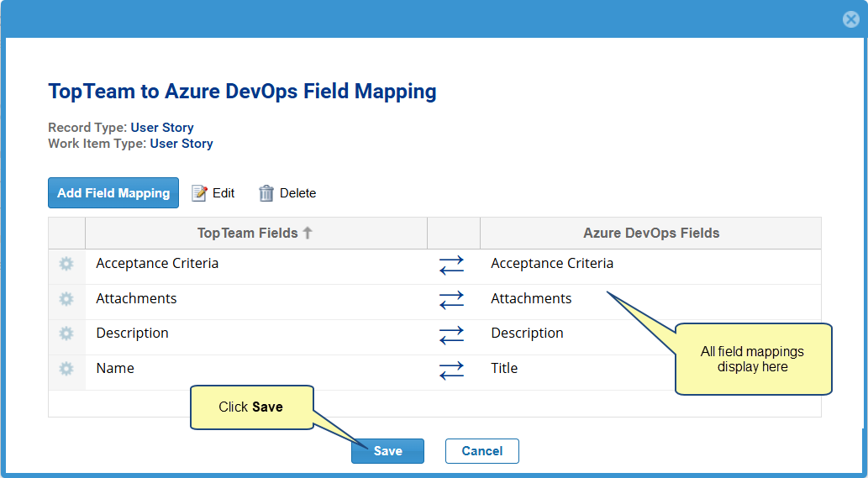
Task: Close the field mapping dialog
Action: [x=851, y=19]
